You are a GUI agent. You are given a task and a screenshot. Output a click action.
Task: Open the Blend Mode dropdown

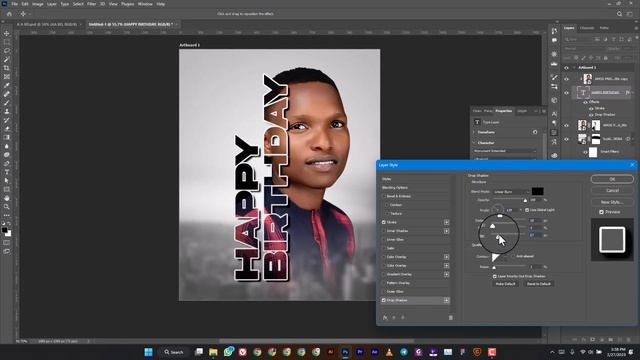click(x=511, y=191)
